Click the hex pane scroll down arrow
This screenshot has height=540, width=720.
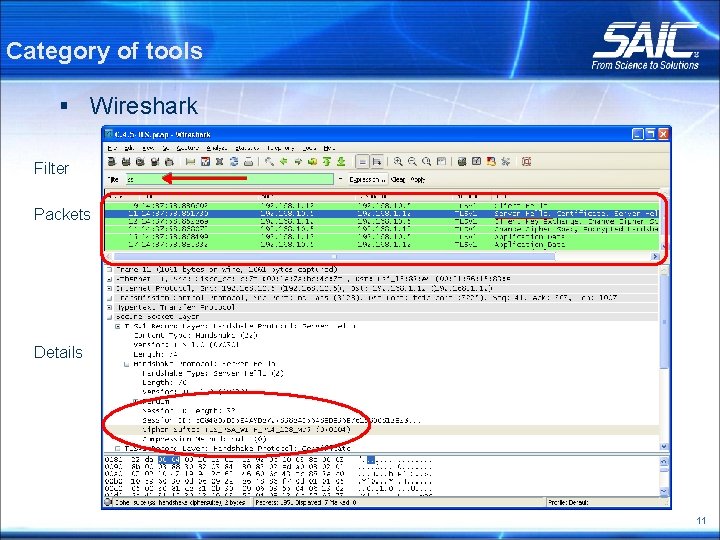click(x=664, y=491)
